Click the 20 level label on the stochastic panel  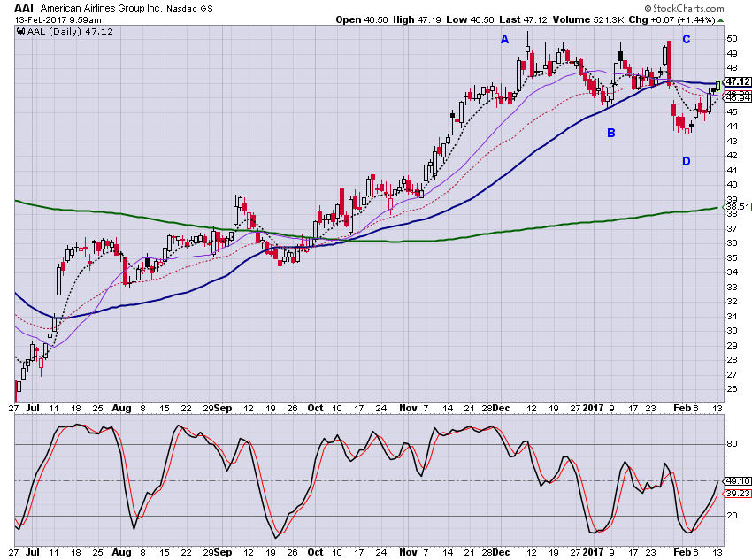point(732,516)
